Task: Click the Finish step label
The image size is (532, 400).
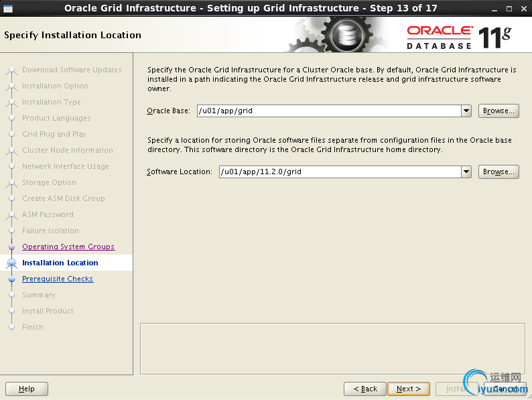Action: [x=33, y=327]
